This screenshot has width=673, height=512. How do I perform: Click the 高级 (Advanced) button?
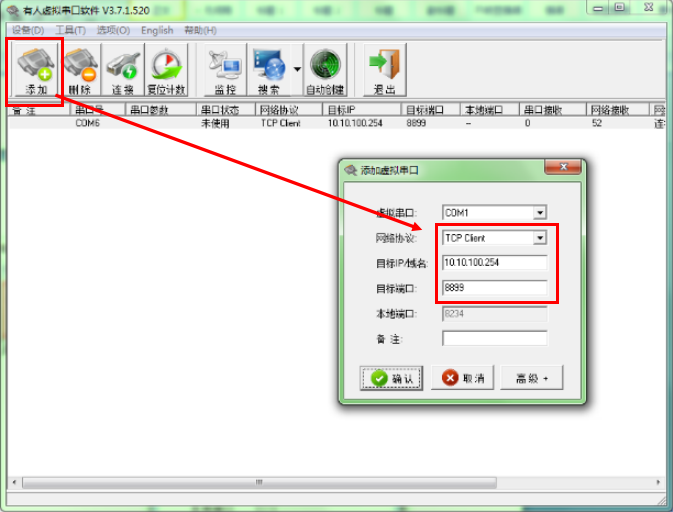tap(531, 378)
